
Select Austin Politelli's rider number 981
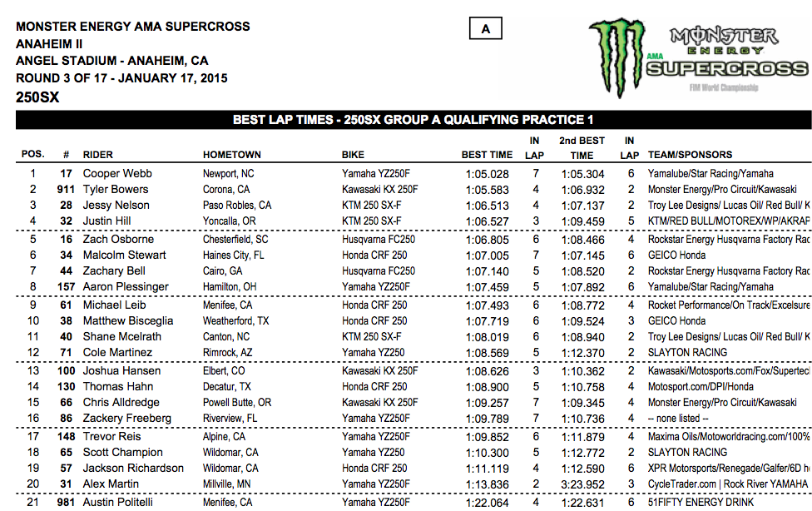(x=65, y=502)
